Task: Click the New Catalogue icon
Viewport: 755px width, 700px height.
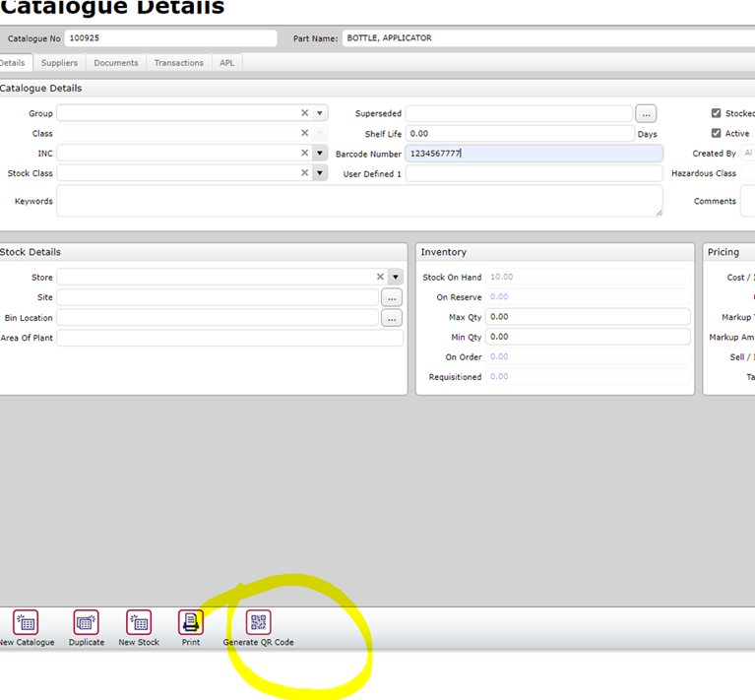Action: coord(26,622)
